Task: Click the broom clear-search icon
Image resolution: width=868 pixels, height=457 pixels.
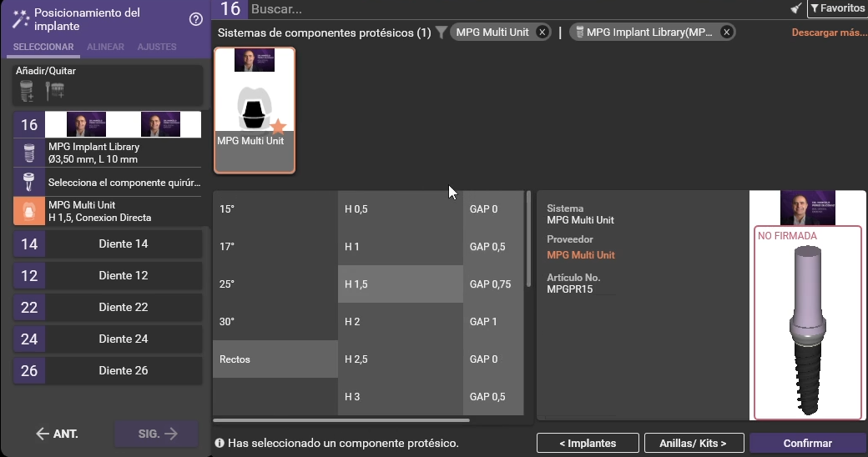Action: coord(795,9)
